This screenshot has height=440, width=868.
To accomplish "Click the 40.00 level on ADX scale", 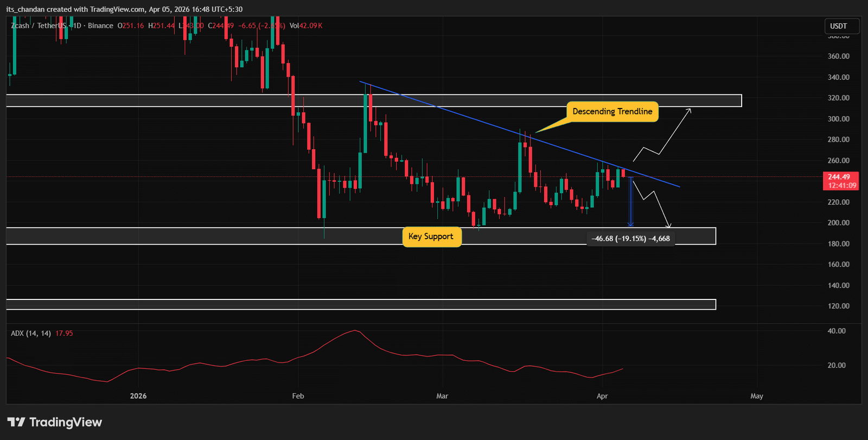I will (x=836, y=331).
